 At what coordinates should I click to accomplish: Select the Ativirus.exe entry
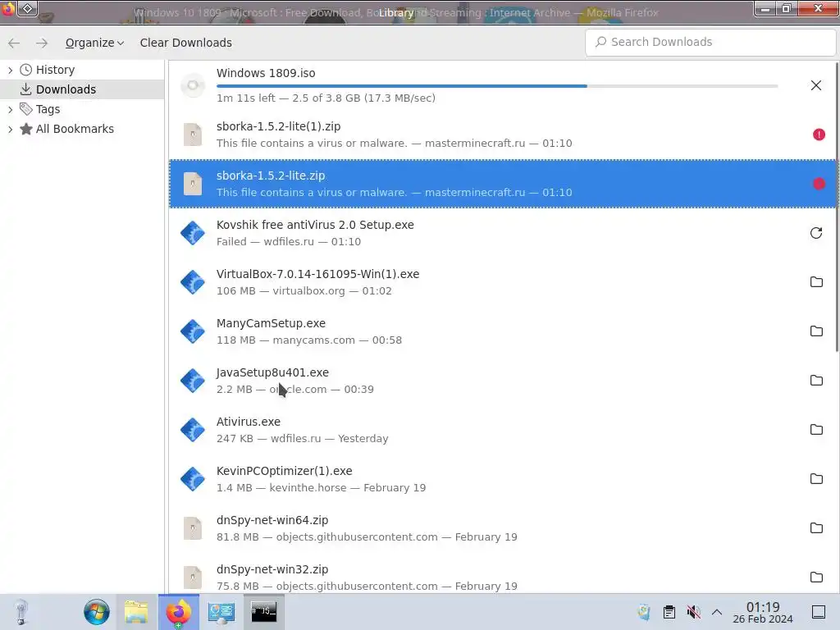(x=503, y=430)
